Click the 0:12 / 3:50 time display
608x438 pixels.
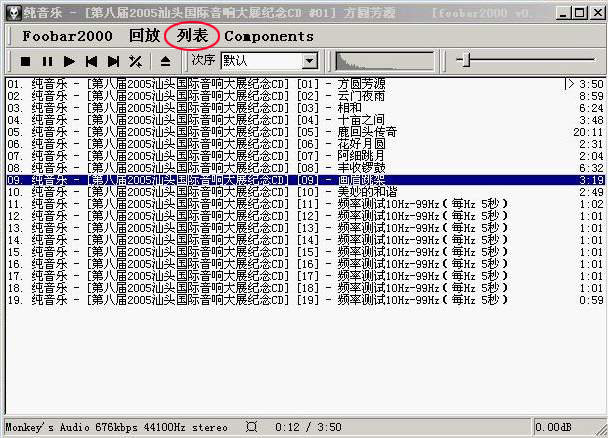pyautogui.click(x=308, y=427)
